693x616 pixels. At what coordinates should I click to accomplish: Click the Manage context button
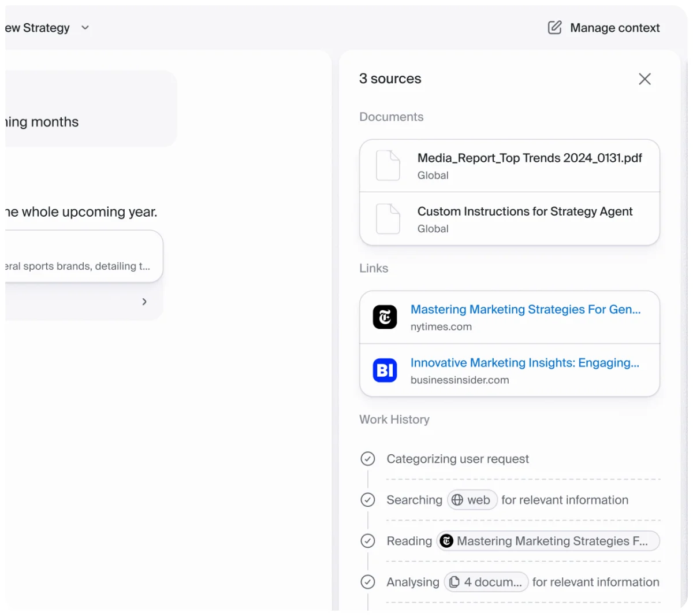pyautogui.click(x=615, y=27)
